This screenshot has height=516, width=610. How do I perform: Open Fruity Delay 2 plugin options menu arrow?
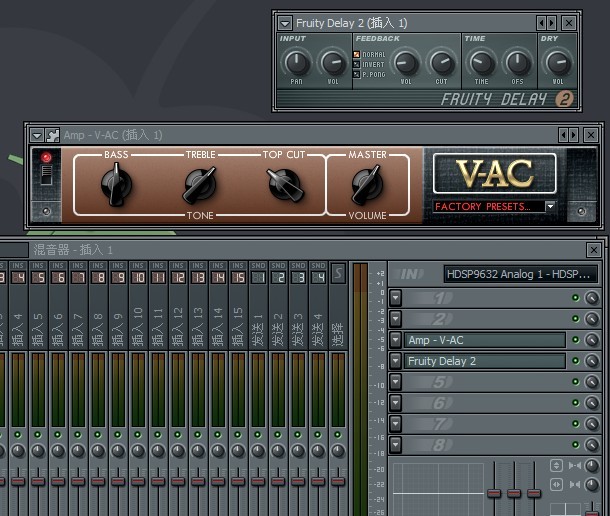pyautogui.click(x=285, y=23)
